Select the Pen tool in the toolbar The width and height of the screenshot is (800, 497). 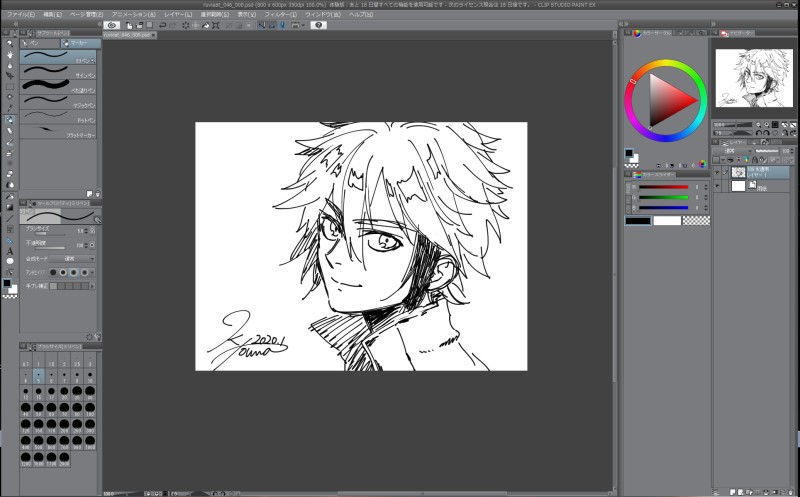click(10, 120)
